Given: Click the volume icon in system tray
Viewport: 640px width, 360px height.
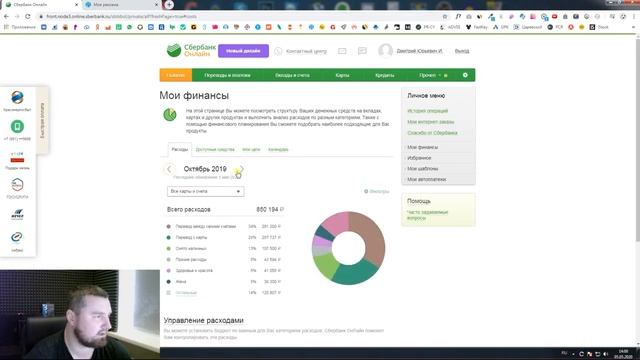Looking at the screenshot, I should click(606, 354).
